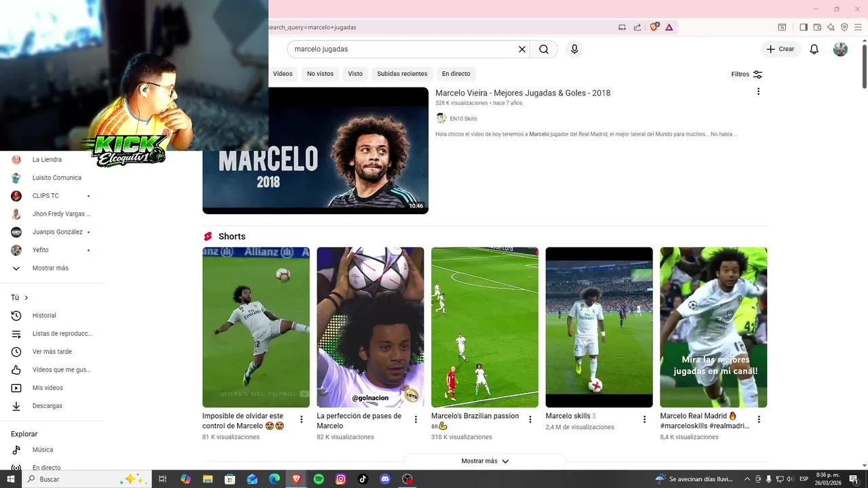Click the Brave Shields lion icon
Image resolution: width=868 pixels, height=488 pixels.
[654, 27]
